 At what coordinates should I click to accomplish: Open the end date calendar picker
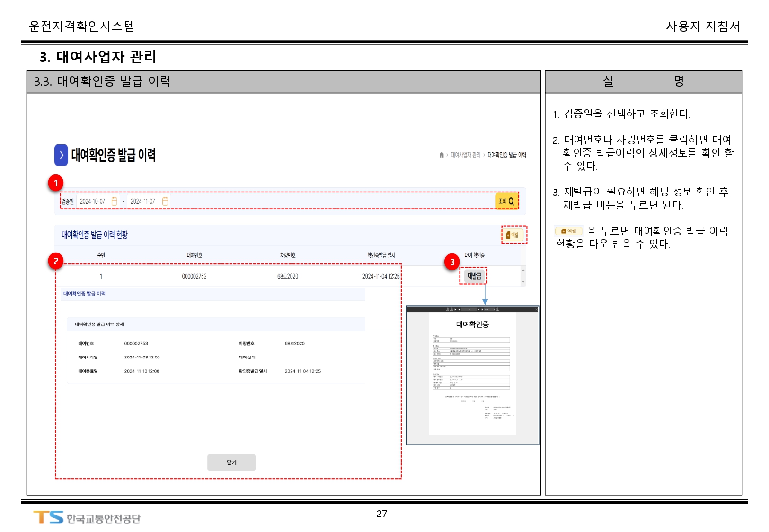[x=165, y=201]
